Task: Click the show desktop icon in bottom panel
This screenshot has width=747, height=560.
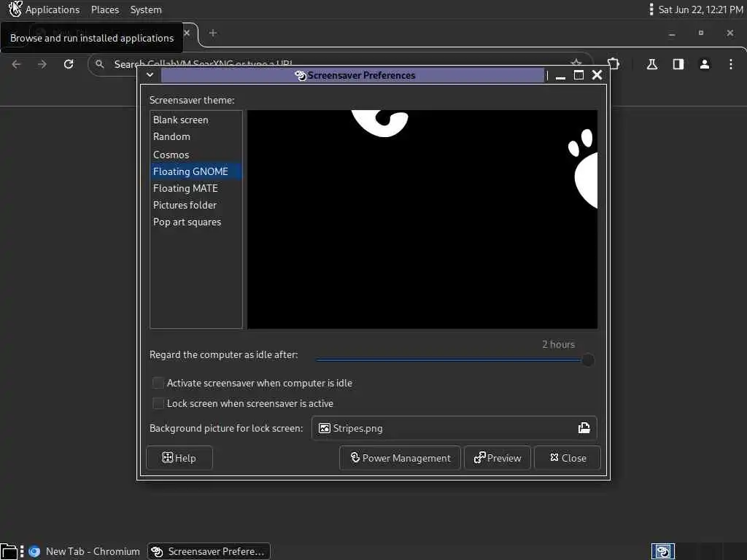Action: coord(9,551)
